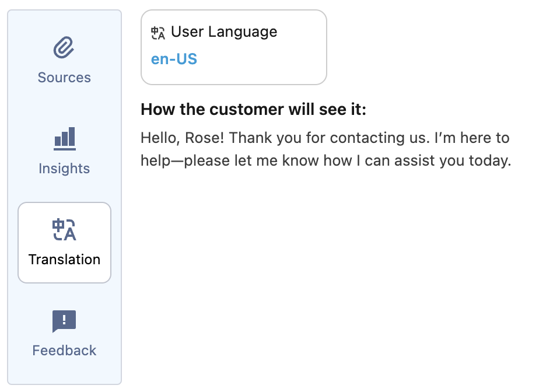Switch to the Insights tab label
546x392 pixels.
(x=64, y=169)
